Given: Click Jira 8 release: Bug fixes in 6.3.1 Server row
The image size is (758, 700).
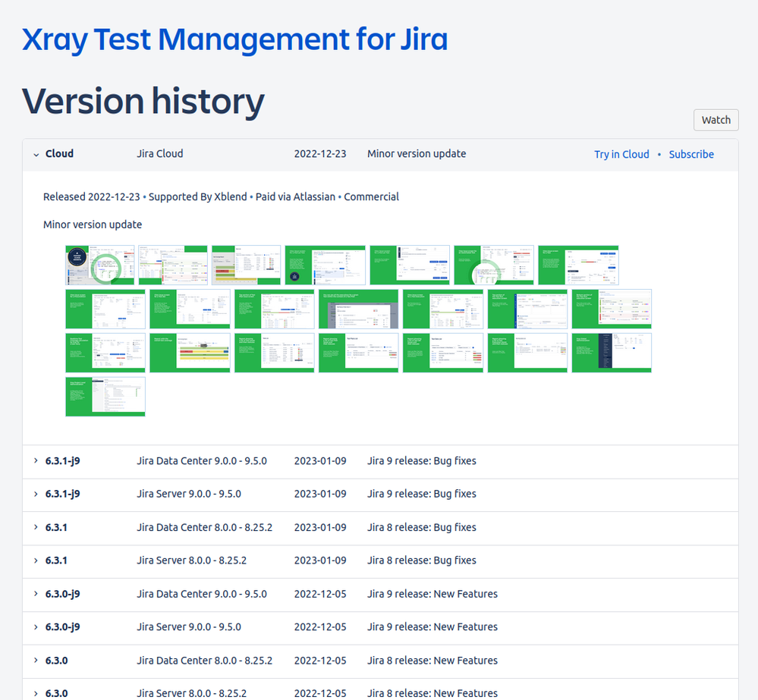Looking at the screenshot, I should pos(422,560).
